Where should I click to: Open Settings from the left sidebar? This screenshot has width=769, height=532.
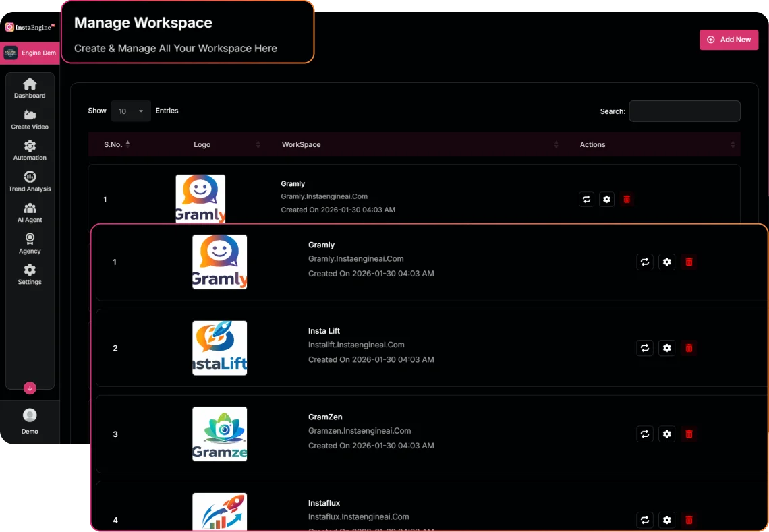pos(30,274)
